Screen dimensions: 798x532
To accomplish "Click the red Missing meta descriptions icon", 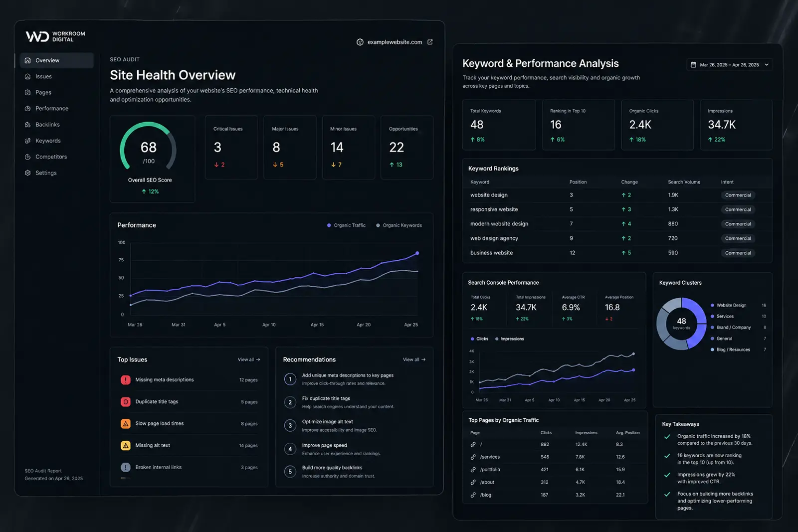I will (x=126, y=380).
